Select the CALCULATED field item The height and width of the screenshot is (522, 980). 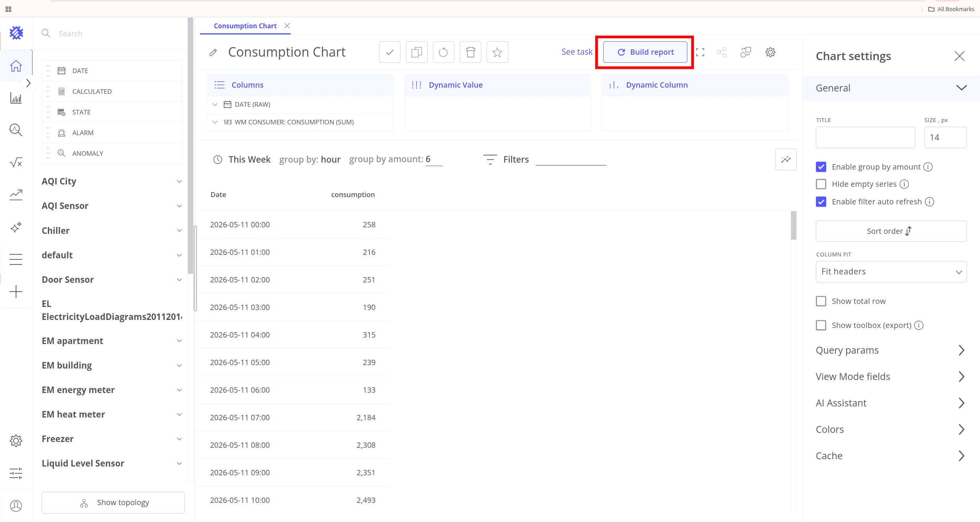[x=112, y=91]
